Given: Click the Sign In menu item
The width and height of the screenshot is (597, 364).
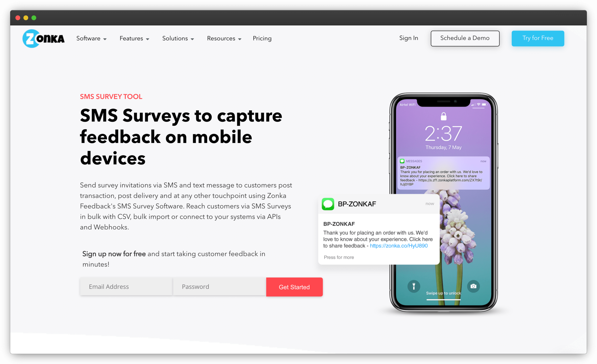Looking at the screenshot, I should [x=408, y=38].
